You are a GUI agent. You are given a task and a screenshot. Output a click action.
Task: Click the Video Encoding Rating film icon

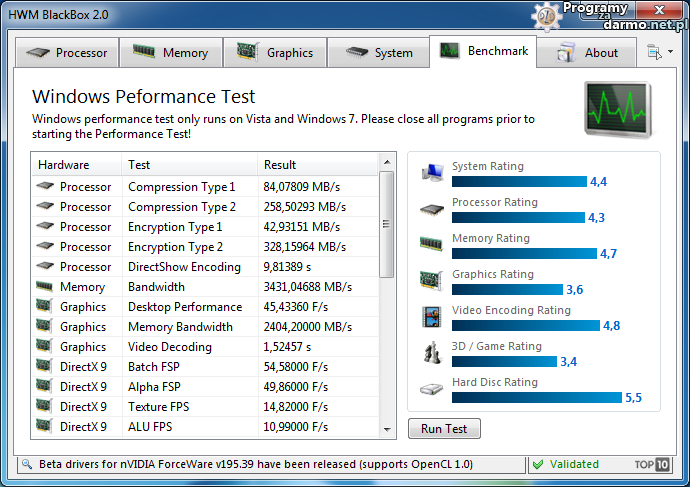432,318
